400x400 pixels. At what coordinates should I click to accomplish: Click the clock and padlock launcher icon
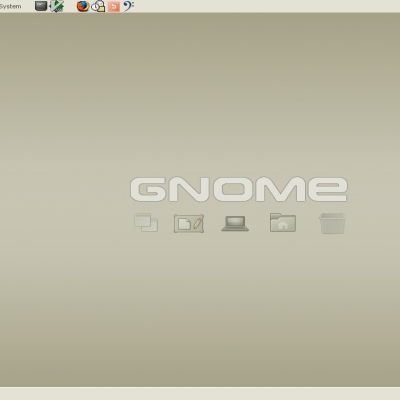click(98, 6)
